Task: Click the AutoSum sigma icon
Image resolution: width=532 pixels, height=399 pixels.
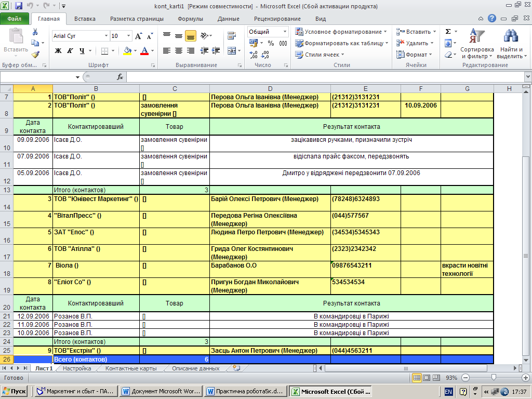Action: pos(448,32)
